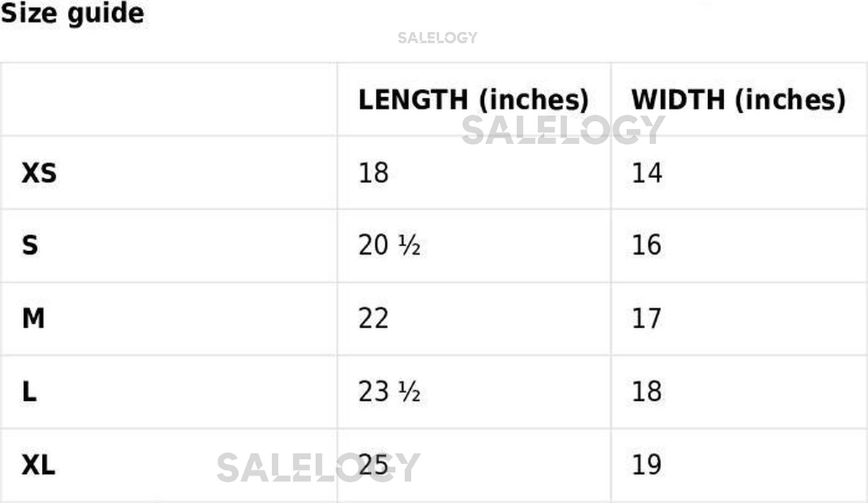Click the "Size guide" heading

[x=72, y=13]
